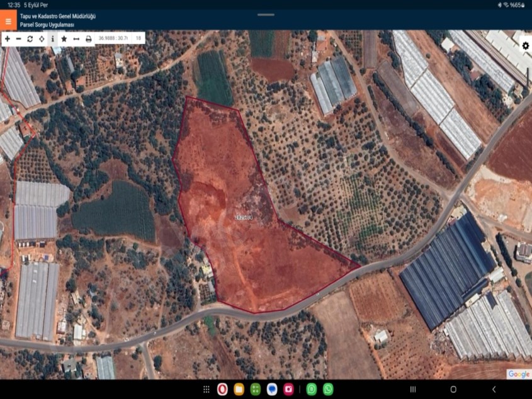Launch Opera browser from the taskbar
Image resolution: width=532 pixels, height=399 pixels.
[x=222, y=390]
